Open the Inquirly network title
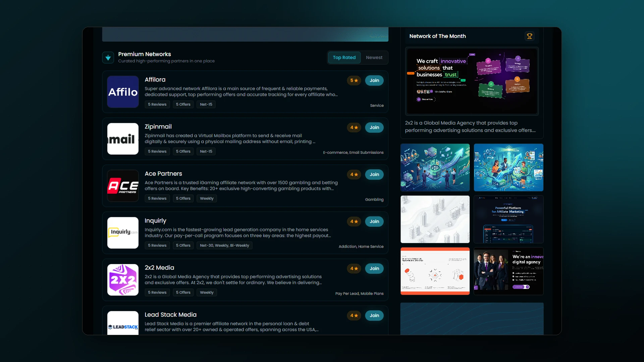Image resolution: width=644 pixels, height=362 pixels. 155,221
